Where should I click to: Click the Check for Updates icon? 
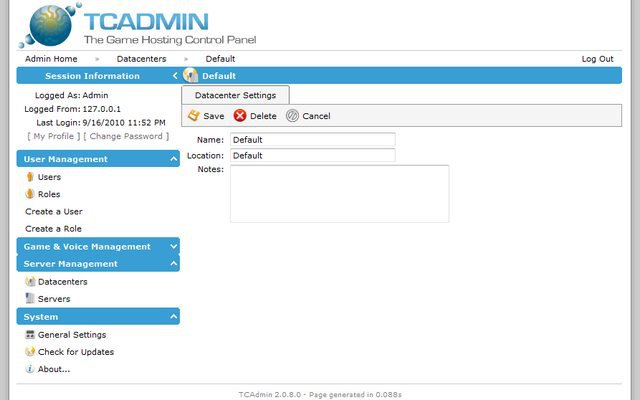(30, 352)
